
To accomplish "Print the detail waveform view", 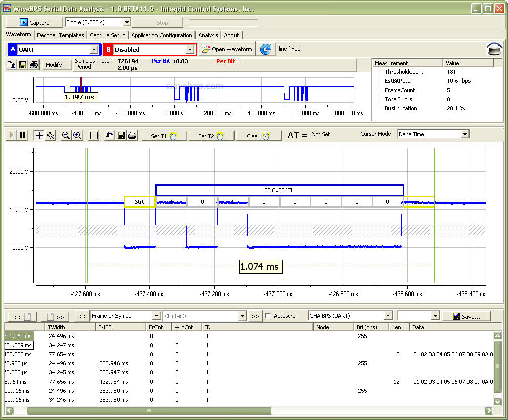I will 132,135.
